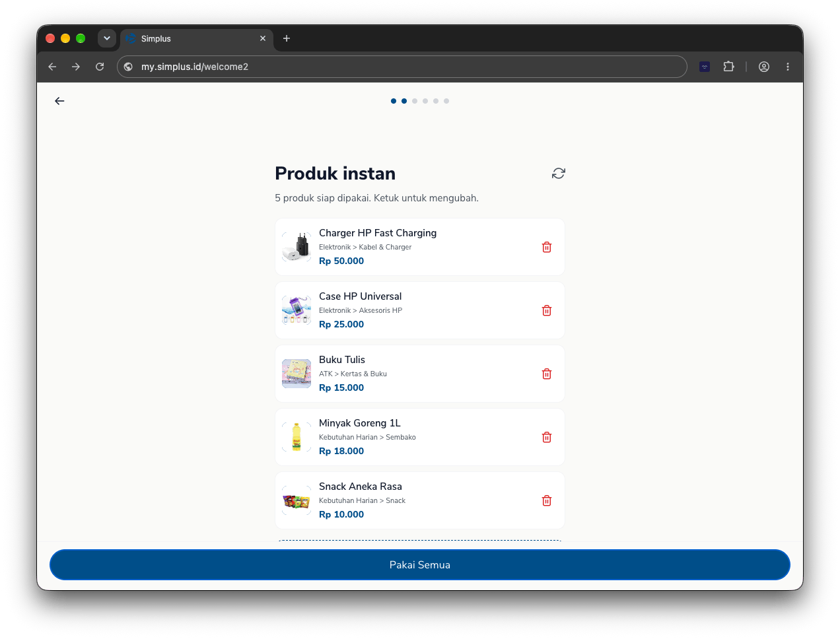Click the Snack Aneka Rasa product name
This screenshot has width=840, height=639.
click(x=361, y=487)
